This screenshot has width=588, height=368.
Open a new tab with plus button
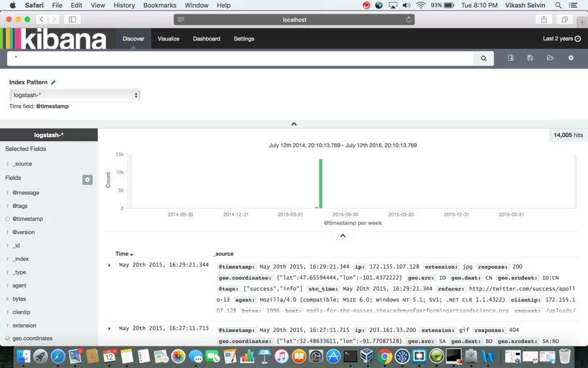[x=582, y=22]
